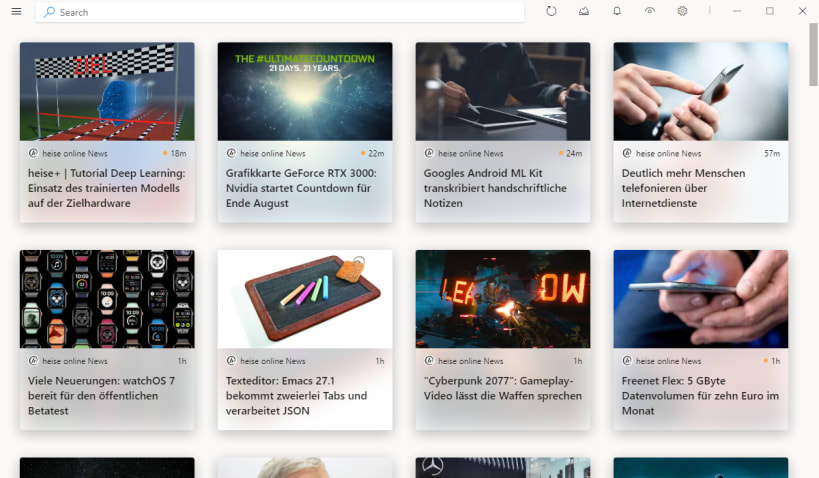Screen dimensions: 819x478
Task: Click 'heise online News' on GeForce card
Action: (x=273, y=154)
